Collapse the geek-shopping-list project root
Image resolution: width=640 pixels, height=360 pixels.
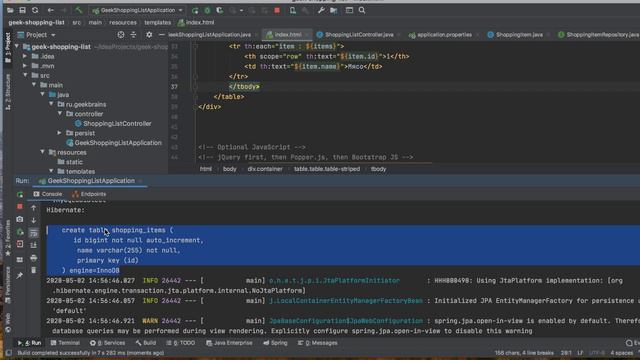coord(17,47)
